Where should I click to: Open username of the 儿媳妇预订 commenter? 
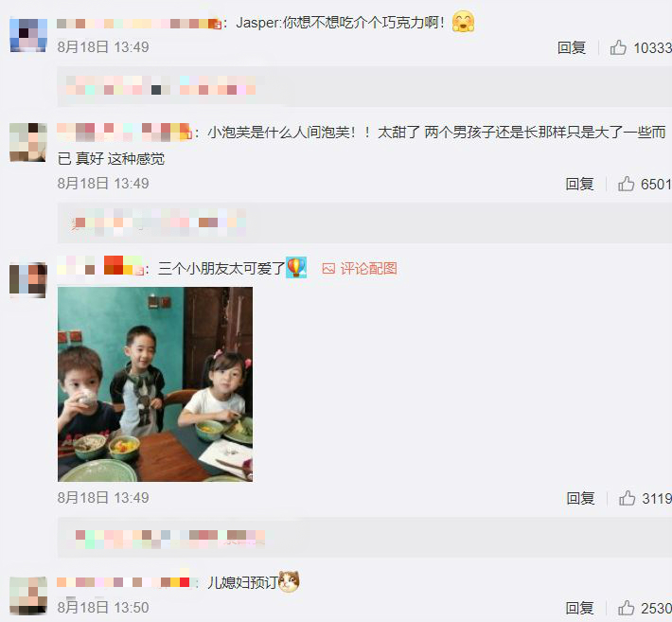123,581
